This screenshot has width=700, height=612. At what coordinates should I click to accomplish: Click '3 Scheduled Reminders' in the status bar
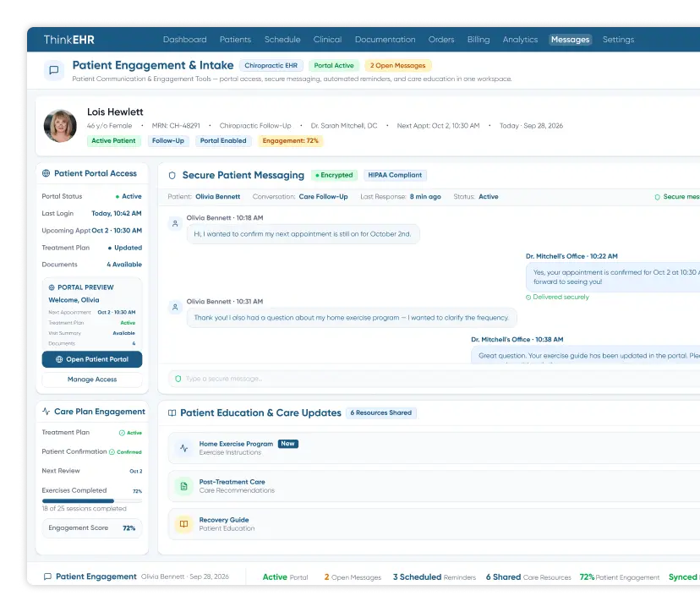coord(435,577)
